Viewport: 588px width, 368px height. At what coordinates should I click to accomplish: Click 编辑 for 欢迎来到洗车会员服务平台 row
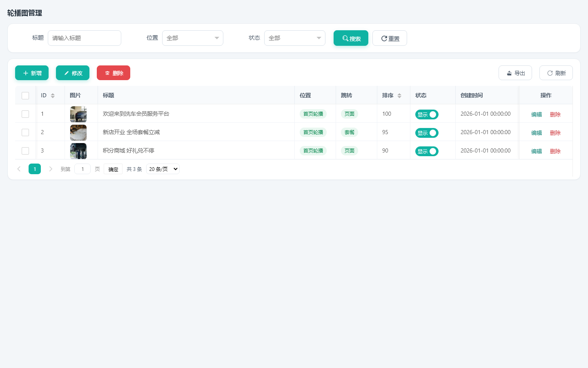537,114
